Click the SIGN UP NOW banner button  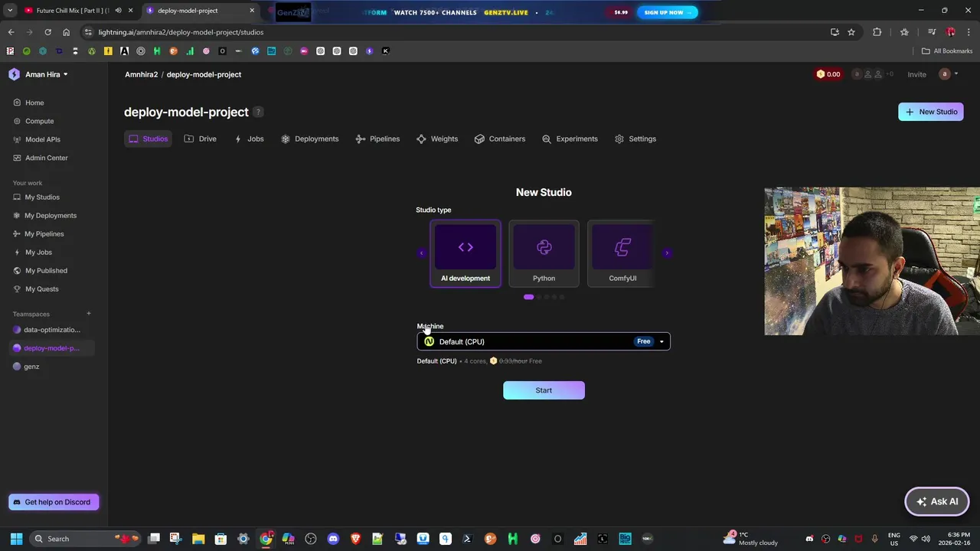tap(666, 12)
